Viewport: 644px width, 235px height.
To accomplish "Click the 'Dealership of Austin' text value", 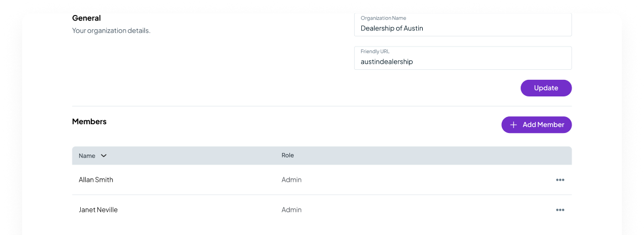I will [392, 28].
